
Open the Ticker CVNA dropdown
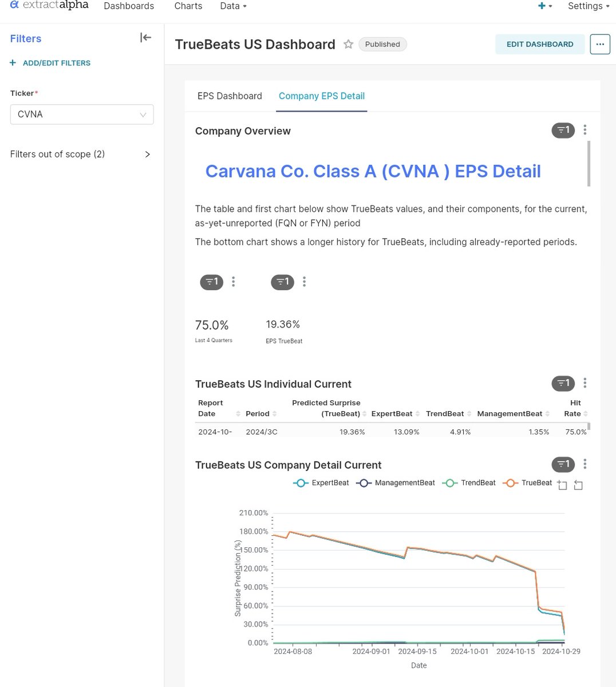[82, 114]
